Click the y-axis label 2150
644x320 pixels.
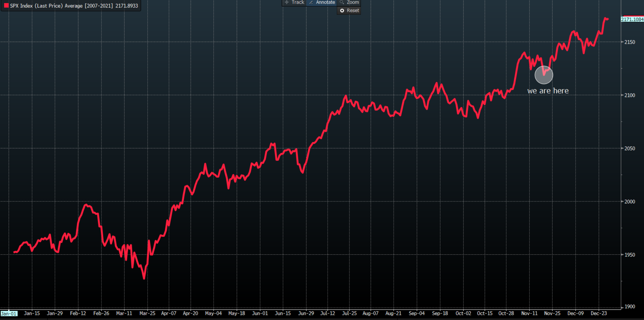pos(630,42)
